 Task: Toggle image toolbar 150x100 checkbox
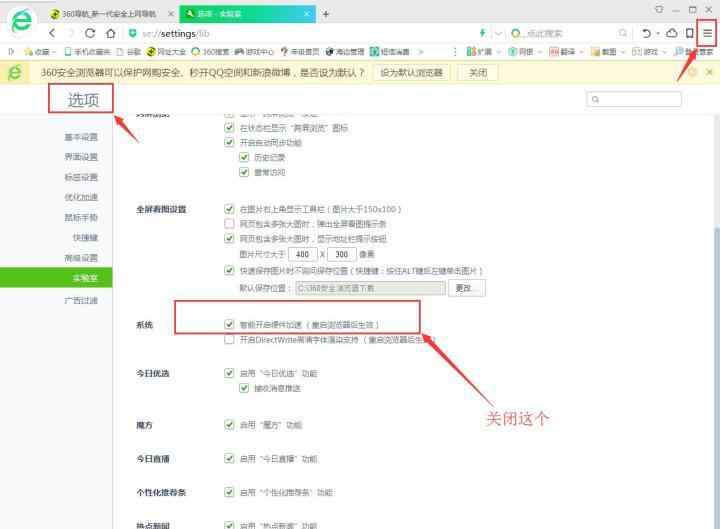click(x=229, y=209)
